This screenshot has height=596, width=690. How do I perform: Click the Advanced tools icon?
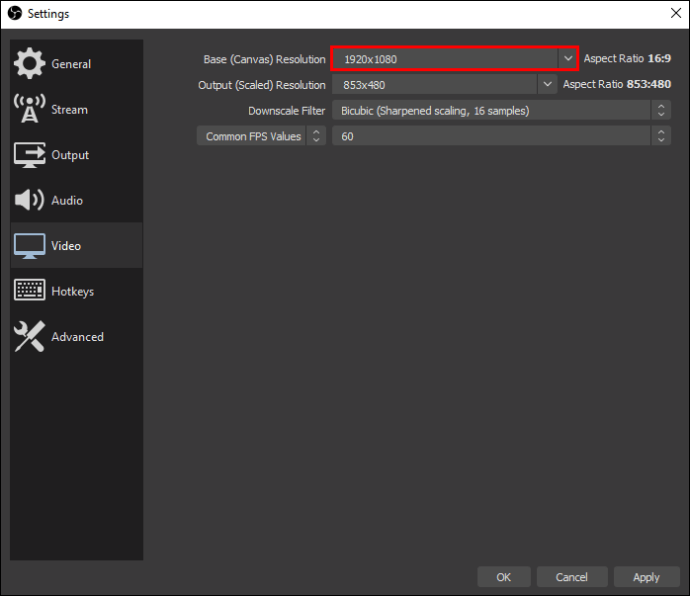click(x=29, y=336)
